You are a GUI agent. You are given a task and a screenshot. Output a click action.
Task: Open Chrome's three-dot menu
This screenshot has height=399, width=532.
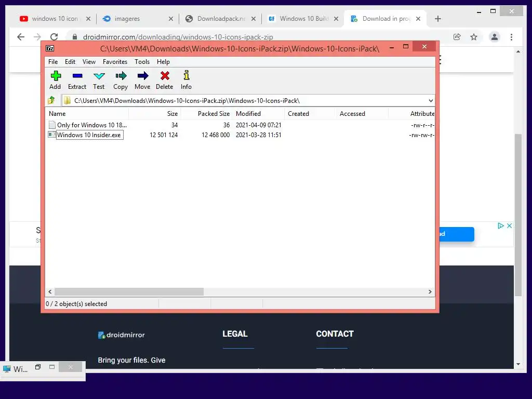pos(511,37)
